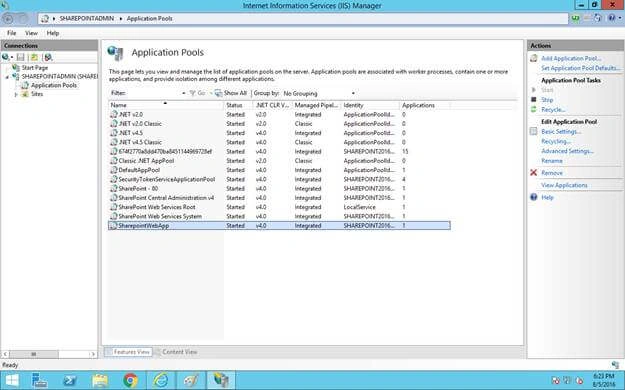Viewport: 625px width, 390px height.
Task: Click the Help icon in Actions pane
Action: 534,197
